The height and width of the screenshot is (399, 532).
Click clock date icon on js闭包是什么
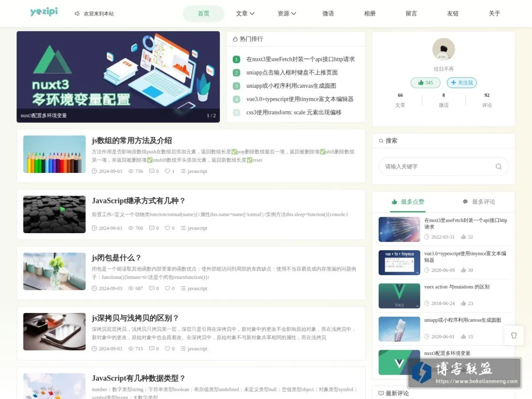[x=94, y=289]
